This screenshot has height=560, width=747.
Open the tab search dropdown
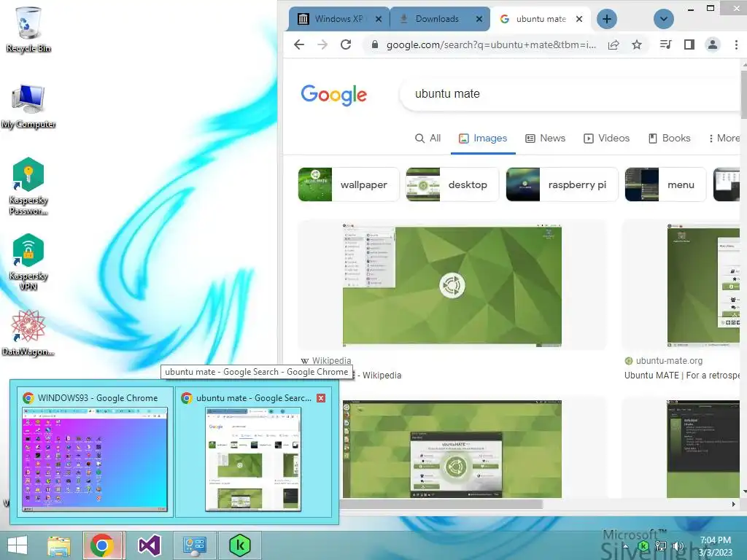click(x=664, y=19)
